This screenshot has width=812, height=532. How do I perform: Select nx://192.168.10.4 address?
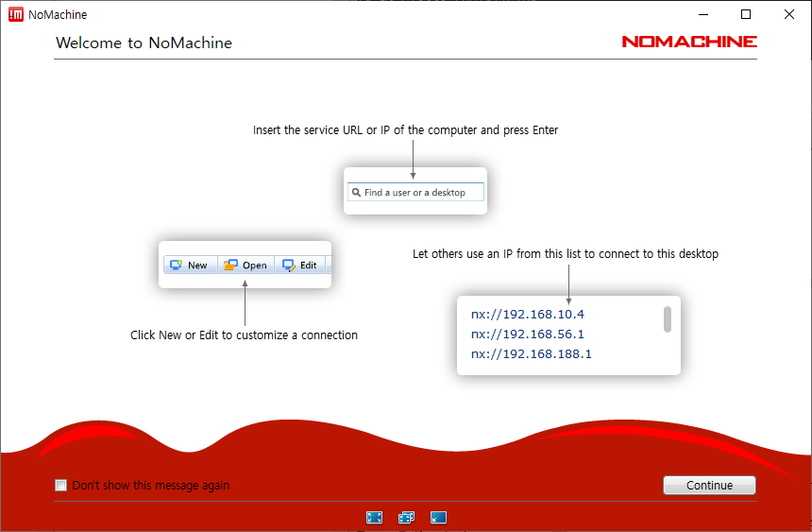tap(527, 315)
